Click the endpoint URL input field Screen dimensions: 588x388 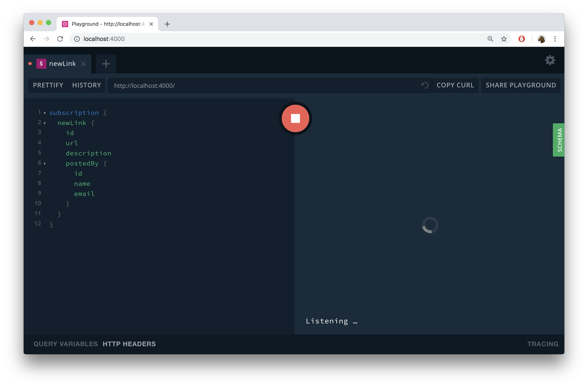pos(263,86)
